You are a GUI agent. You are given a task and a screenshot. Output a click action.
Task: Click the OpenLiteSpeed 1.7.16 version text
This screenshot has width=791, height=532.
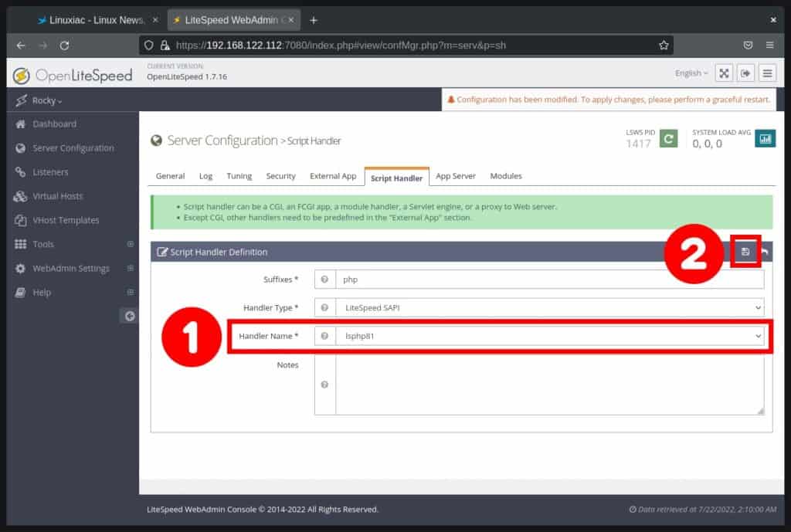click(187, 77)
